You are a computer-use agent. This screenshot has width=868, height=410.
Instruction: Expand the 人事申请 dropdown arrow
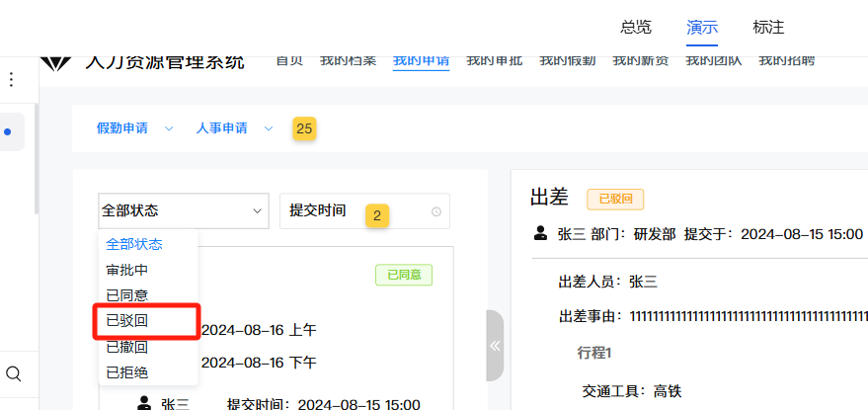coord(268,128)
